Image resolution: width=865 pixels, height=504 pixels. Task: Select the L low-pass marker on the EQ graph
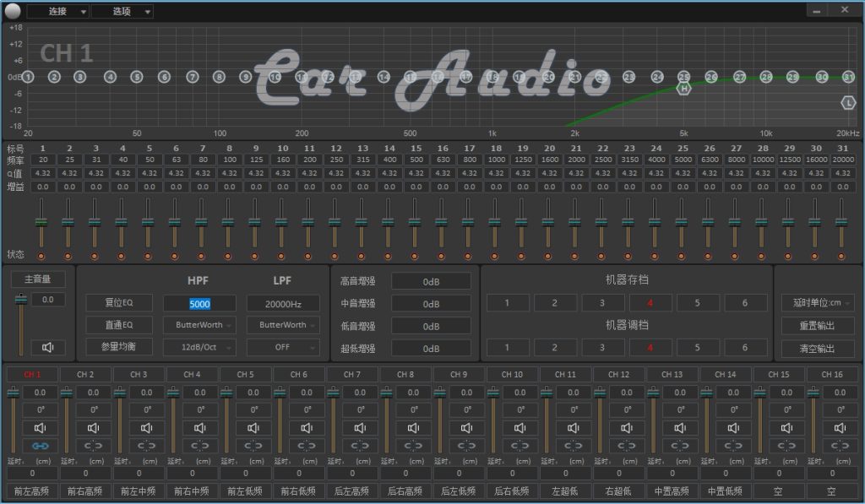click(848, 102)
